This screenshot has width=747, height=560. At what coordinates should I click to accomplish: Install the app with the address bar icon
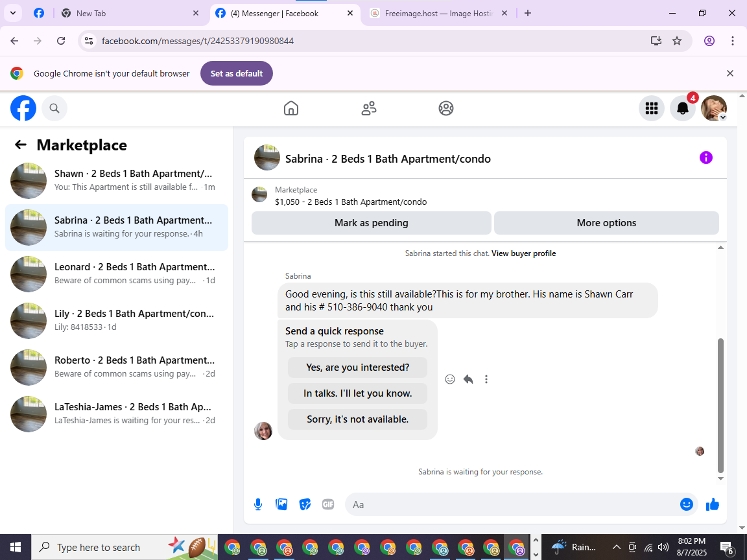click(x=656, y=41)
